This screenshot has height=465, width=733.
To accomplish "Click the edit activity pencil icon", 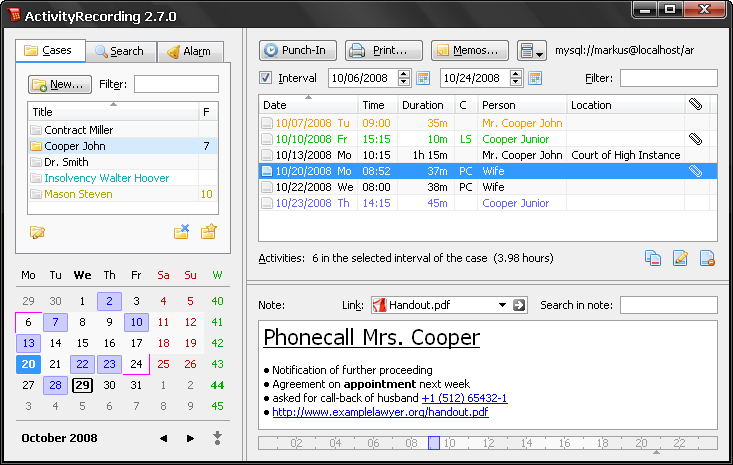I will click(x=680, y=258).
